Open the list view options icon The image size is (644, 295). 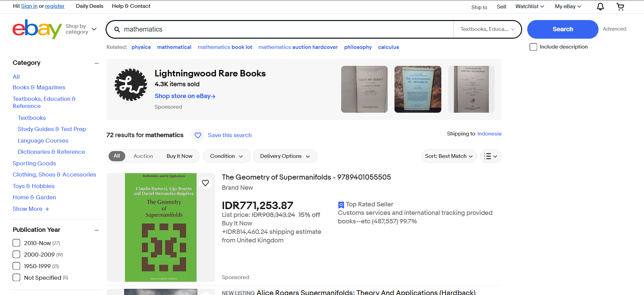(491, 156)
